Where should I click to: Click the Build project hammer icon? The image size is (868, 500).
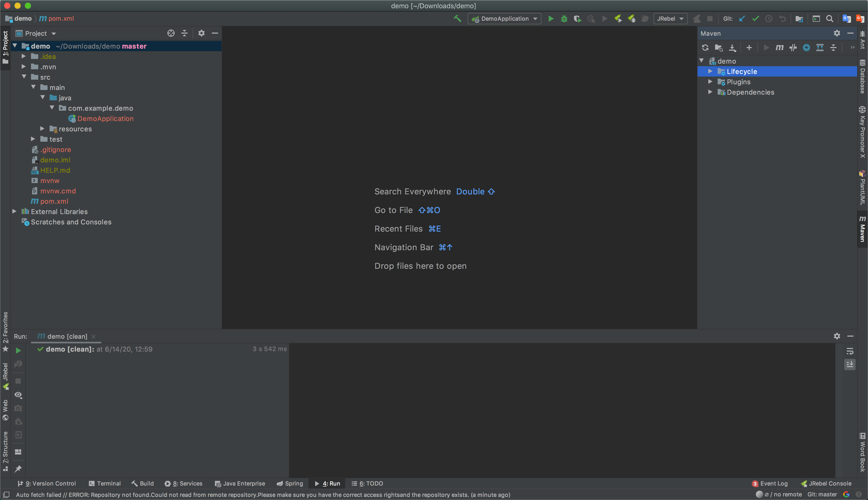pos(457,19)
